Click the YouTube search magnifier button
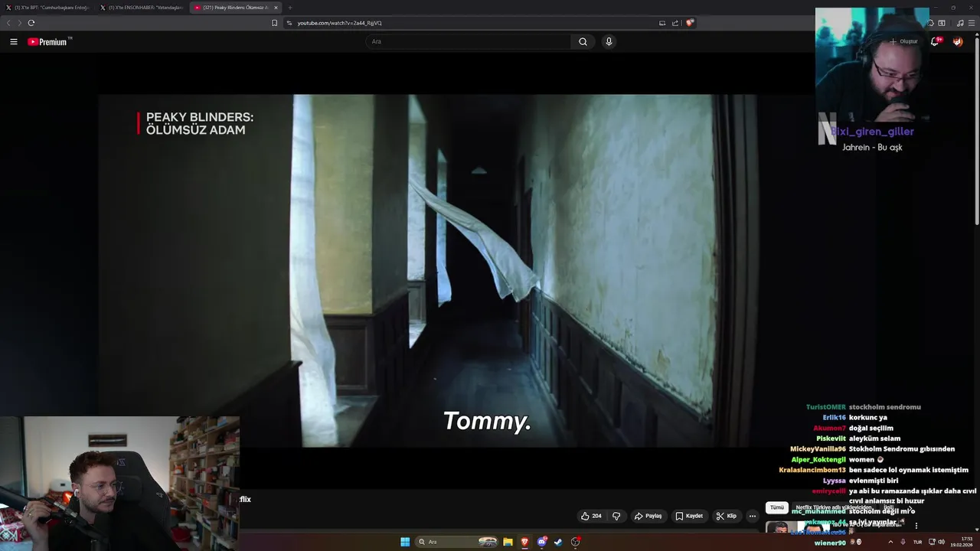980x551 pixels. click(x=583, y=42)
